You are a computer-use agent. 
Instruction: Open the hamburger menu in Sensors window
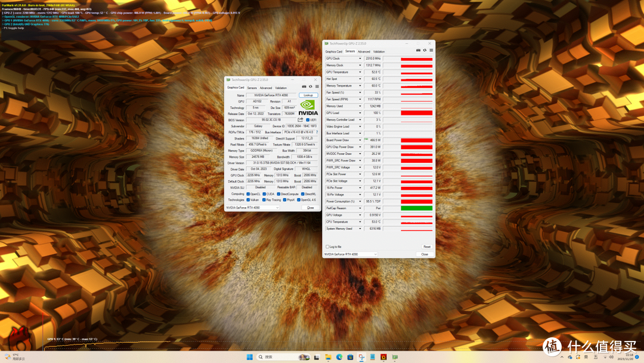(x=431, y=50)
